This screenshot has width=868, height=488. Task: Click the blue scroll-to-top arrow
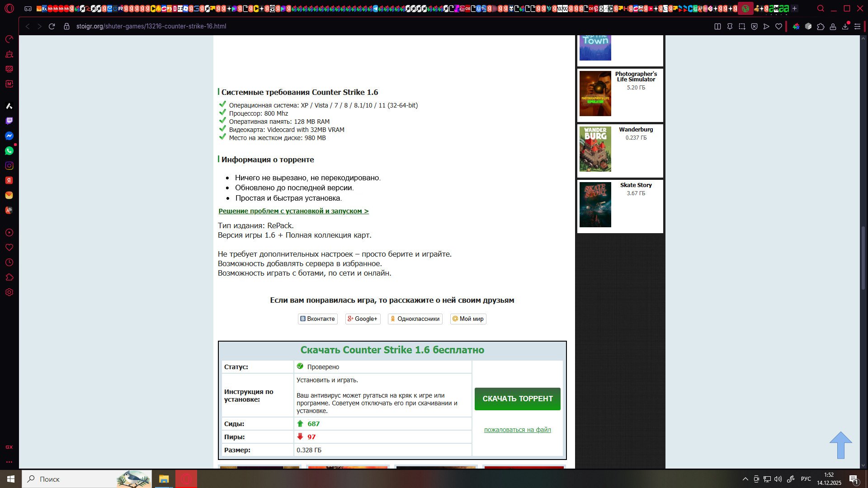[x=840, y=445]
